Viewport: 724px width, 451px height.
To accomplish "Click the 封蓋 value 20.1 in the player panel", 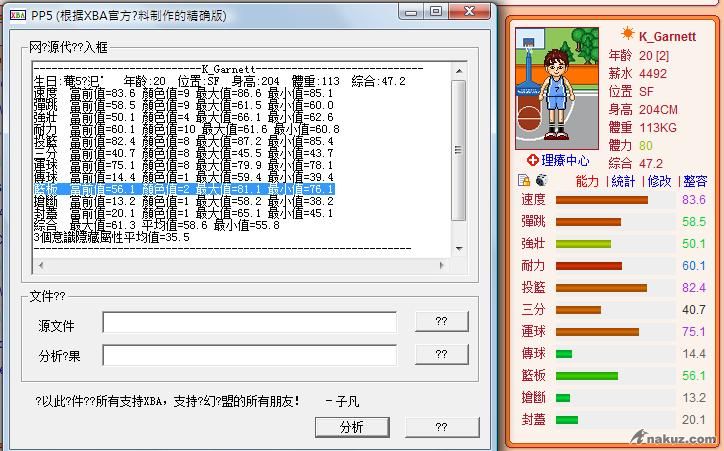I will pos(694,420).
